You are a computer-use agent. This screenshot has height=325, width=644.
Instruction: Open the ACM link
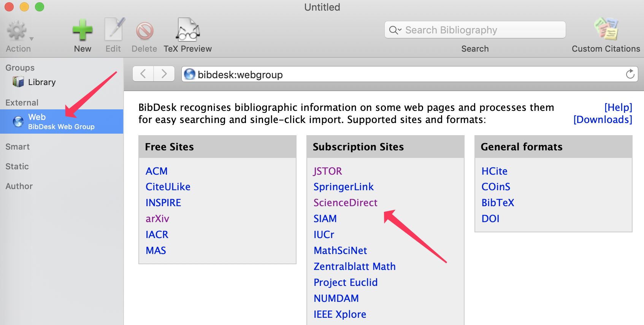coord(157,171)
